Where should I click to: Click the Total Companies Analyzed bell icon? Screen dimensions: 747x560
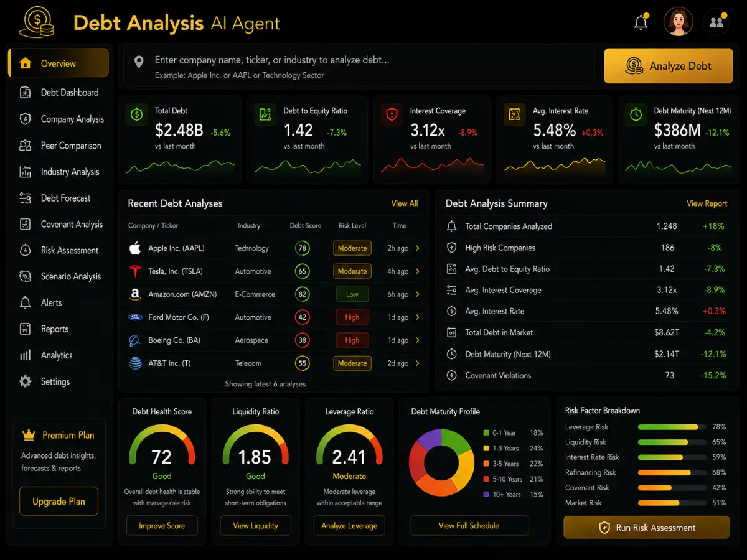[x=452, y=226]
